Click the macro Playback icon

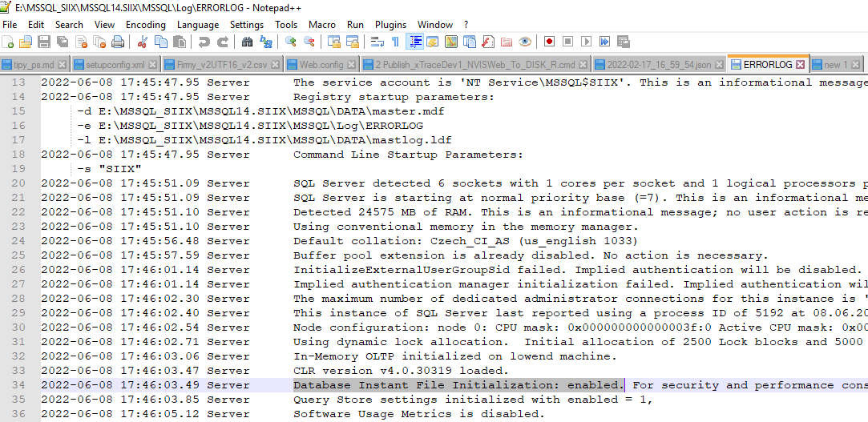(x=586, y=42)
